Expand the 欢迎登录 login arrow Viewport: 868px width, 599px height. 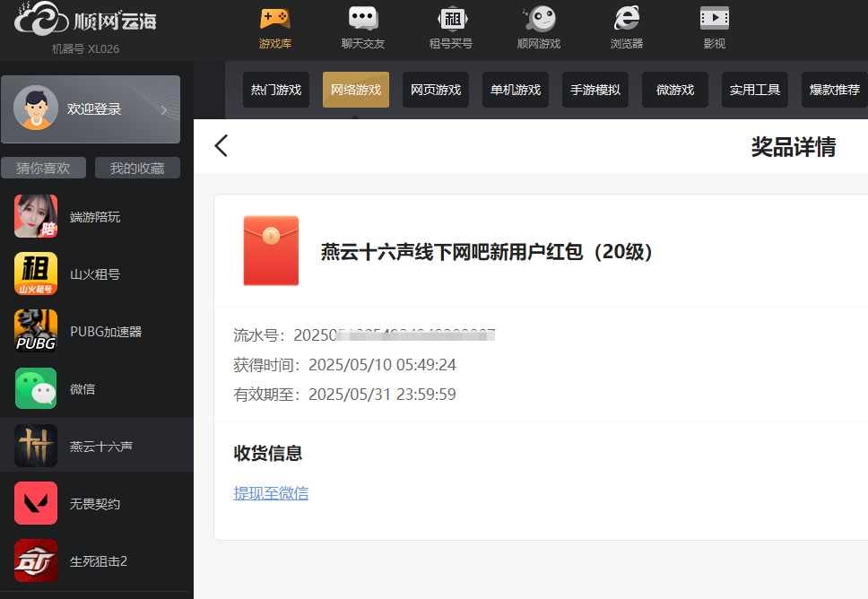click(164, 110)
